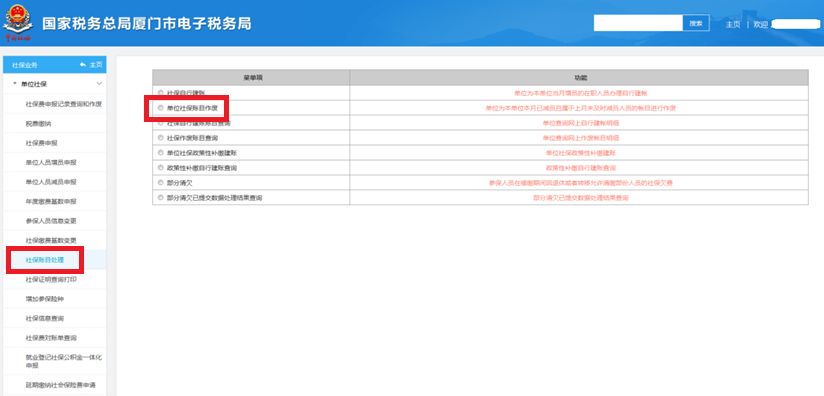Select the 单位社保政策性补缴建账 radio button
The height and width of the screenshot is (396, 824).
click(x=161, y=153)
